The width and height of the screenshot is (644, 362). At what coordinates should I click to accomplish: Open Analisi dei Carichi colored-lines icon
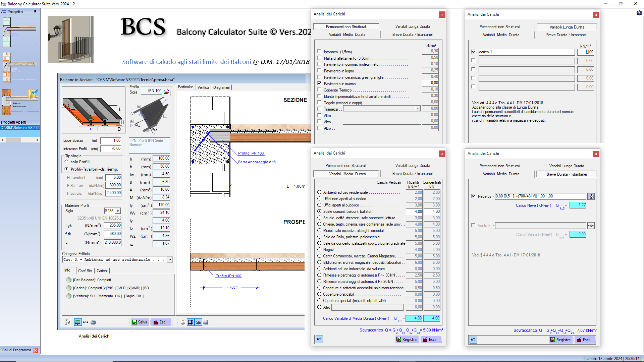[77, 322]
